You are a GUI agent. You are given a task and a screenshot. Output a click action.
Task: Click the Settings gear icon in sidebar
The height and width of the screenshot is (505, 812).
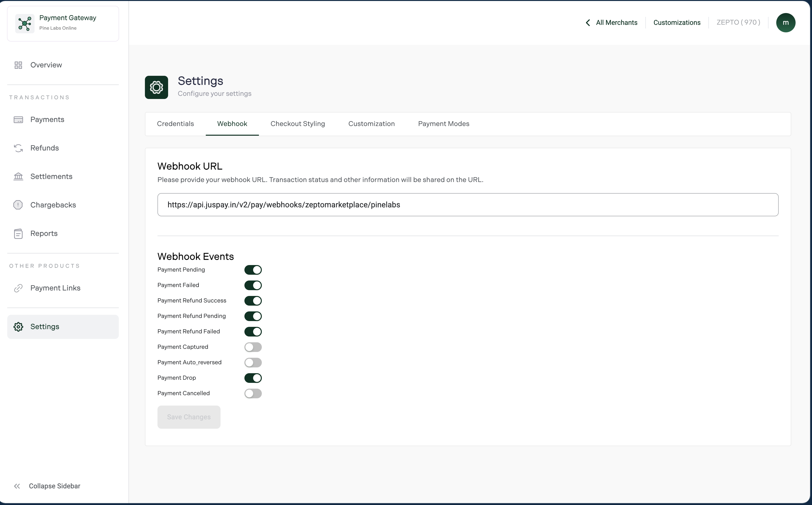[x=18, y=327]
